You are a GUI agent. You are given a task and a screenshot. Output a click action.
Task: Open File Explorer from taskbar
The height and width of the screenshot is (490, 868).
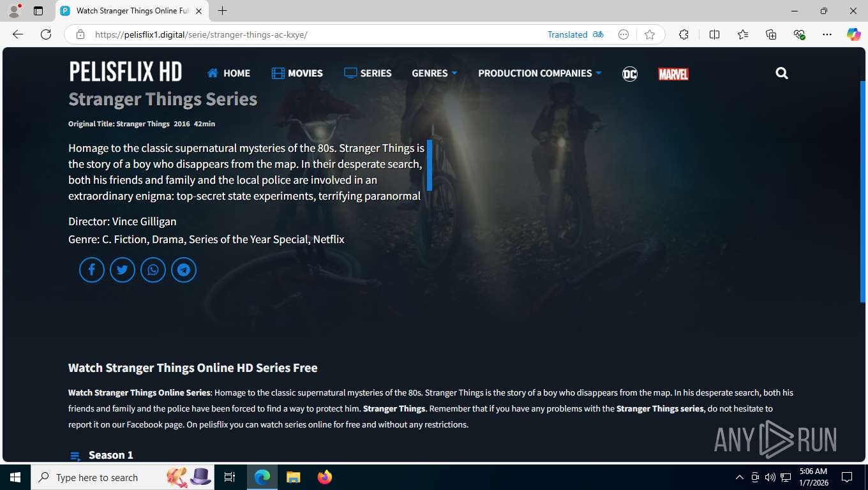coord(293,477)
